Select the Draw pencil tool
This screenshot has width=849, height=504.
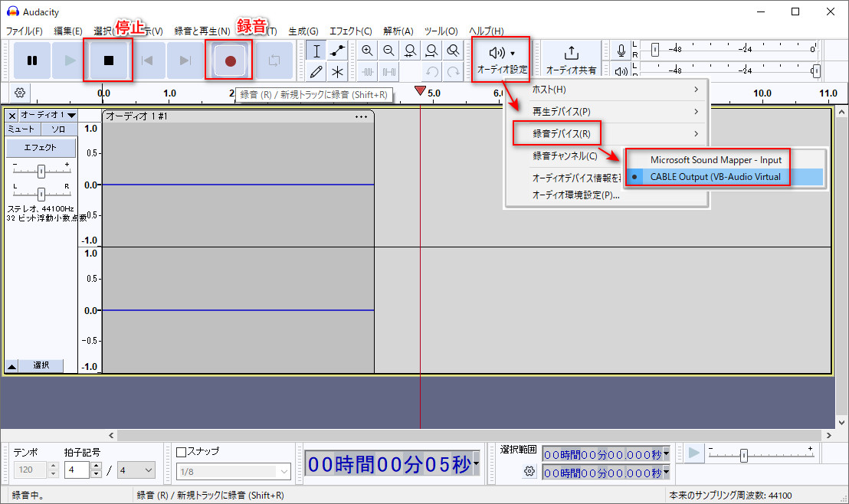coord(316,71)
